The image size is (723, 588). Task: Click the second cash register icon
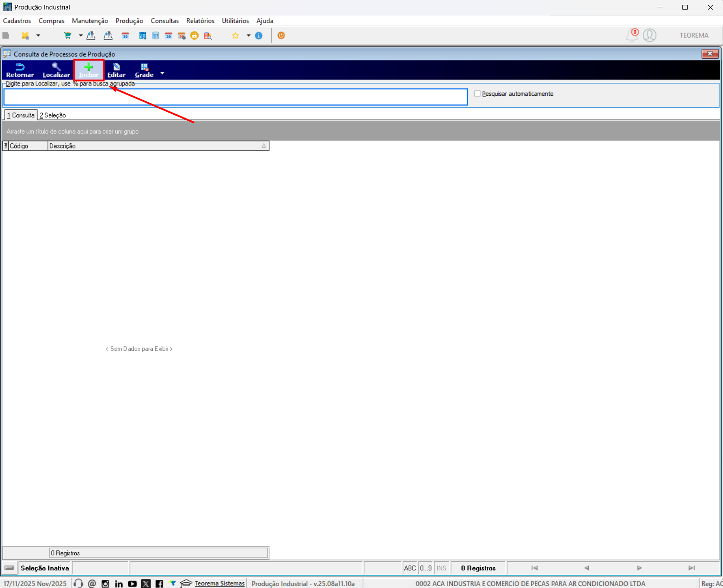[x=108, y=35]
